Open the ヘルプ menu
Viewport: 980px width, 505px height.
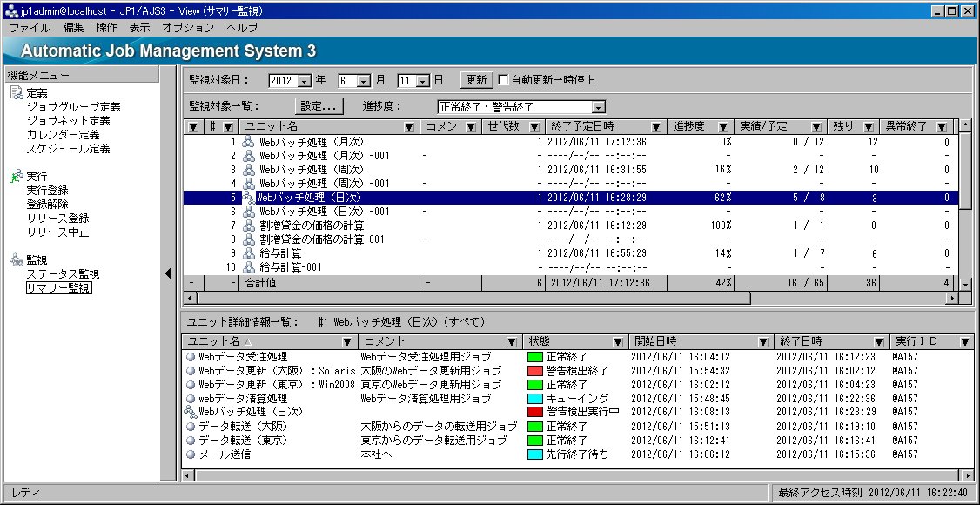pyautogui.click(x=242, y=28)
